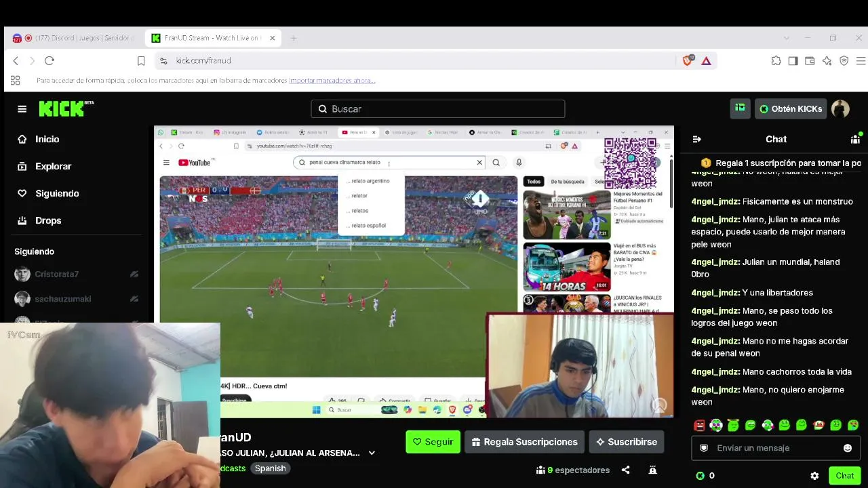
Task: Open followed channel Cristorata7
Action: pos(76,274)
